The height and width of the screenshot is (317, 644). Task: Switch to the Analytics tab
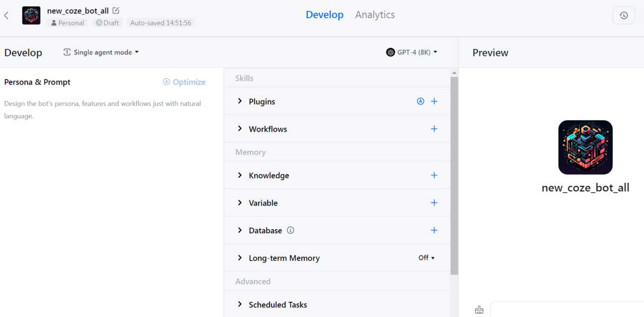[x=375, y=15]
